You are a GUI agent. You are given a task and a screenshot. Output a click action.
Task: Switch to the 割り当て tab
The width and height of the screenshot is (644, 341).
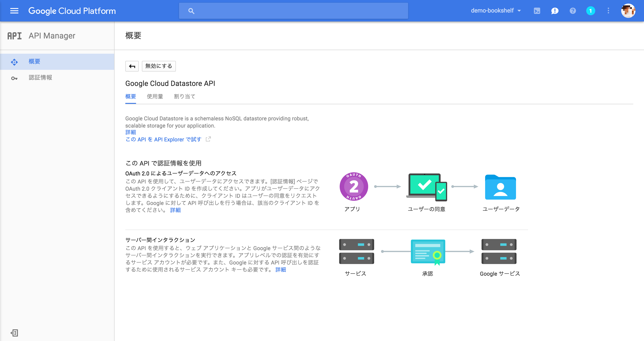point(185,96)
